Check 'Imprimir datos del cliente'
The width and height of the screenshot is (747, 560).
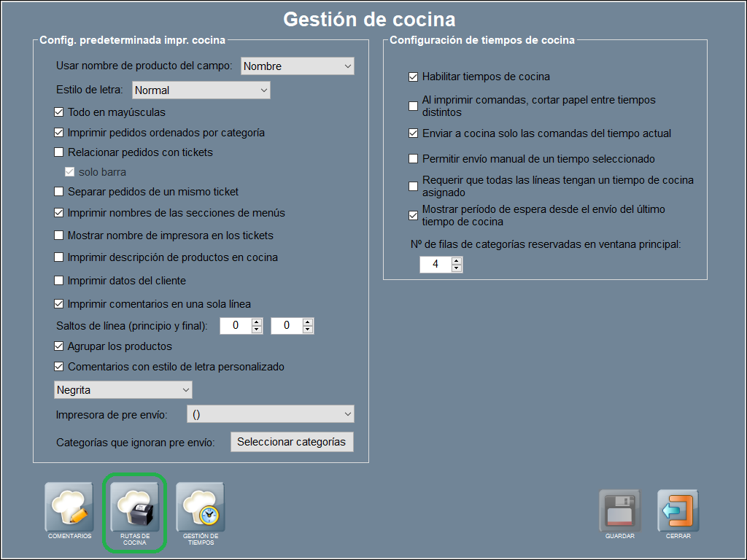[59, 281]
